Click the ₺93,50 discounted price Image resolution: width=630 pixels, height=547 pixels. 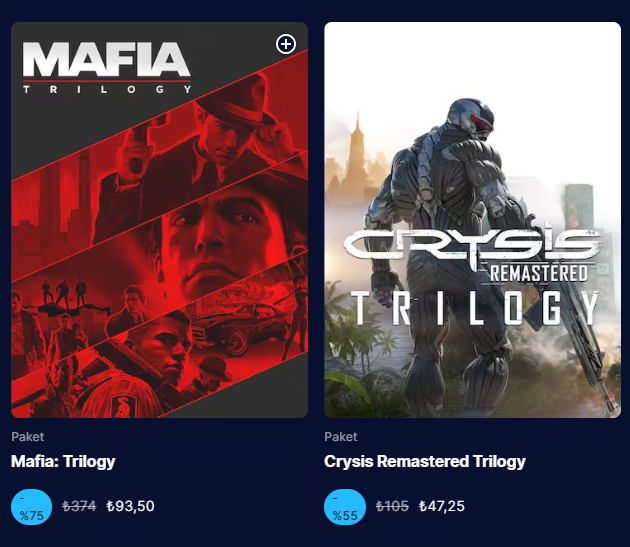point(130,506)
